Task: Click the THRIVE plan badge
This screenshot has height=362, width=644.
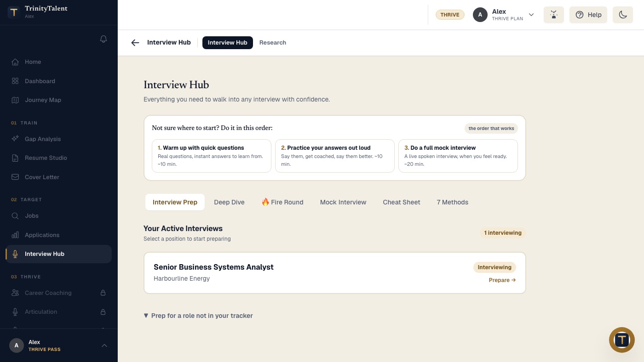Action: 450,15
